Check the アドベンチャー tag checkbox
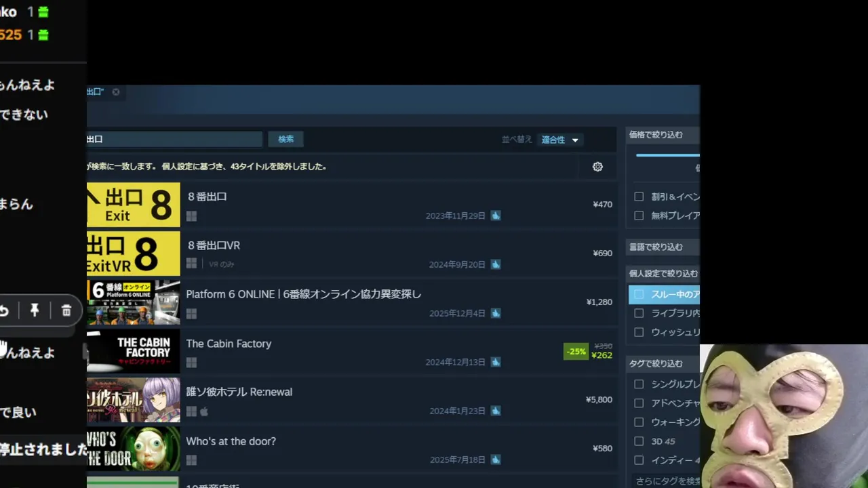Viewport: 868px width, 488px height. click(x=639, y=403)
